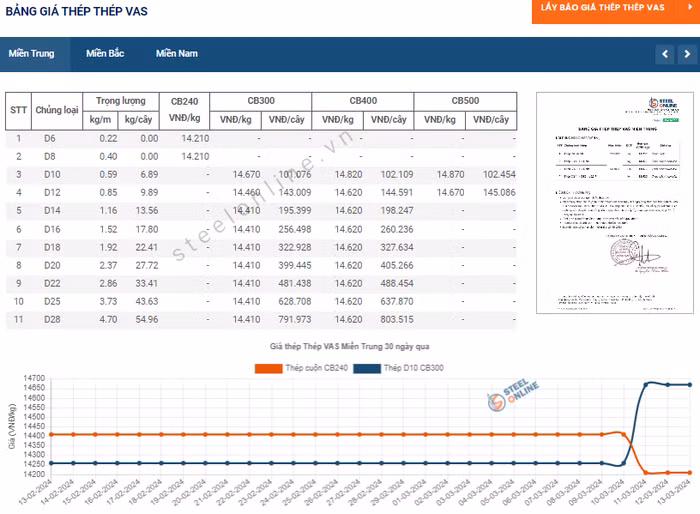700x514 pixels.
Task: Click the Thép cuộn CB240 legend label
Action: (x=317, y=368)
